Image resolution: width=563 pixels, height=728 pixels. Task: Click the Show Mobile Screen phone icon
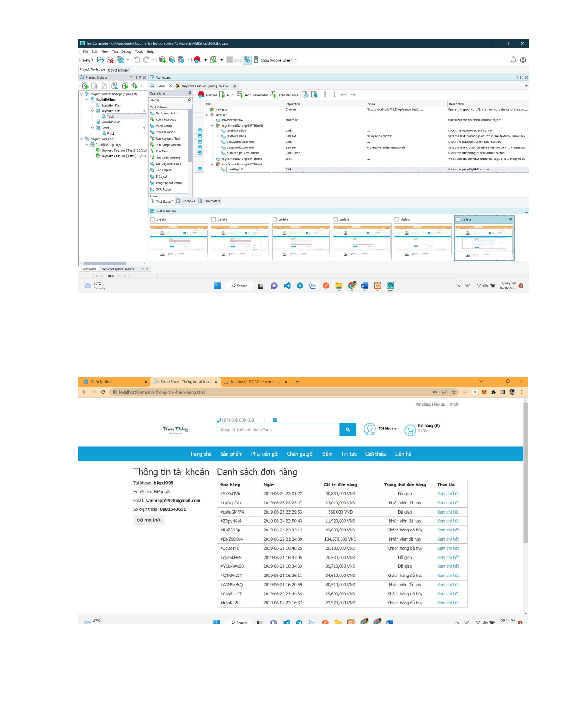[256, 60]
